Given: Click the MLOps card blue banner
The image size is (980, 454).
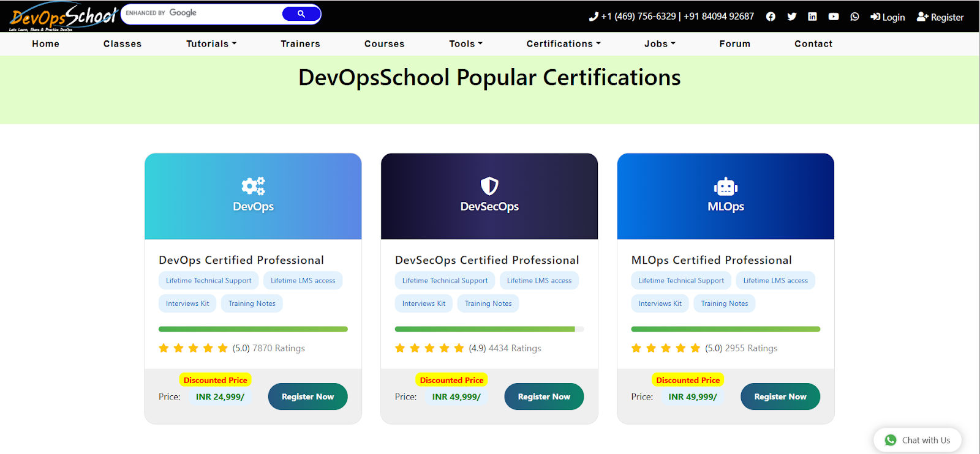Looking at the screenshot, I should point(726,196).
